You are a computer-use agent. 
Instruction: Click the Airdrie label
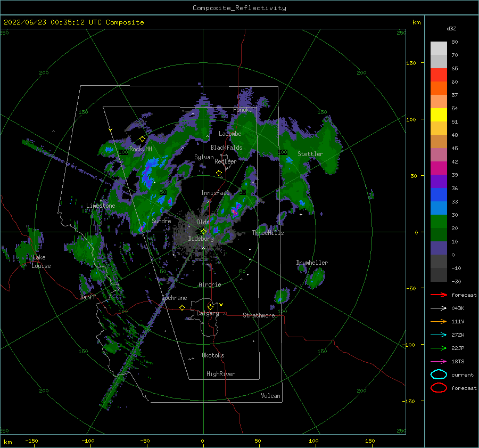(x=210, y=284)
